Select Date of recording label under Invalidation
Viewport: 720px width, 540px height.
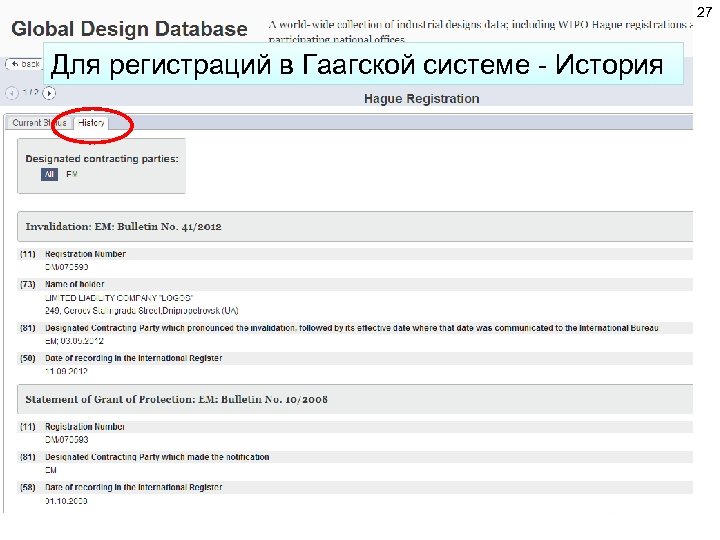[134, 358]
